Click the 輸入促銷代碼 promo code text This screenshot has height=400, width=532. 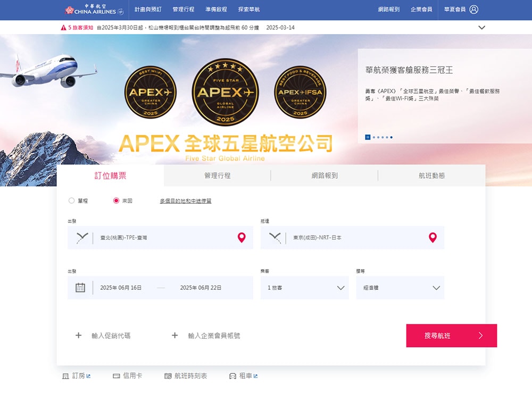(111, 336)
